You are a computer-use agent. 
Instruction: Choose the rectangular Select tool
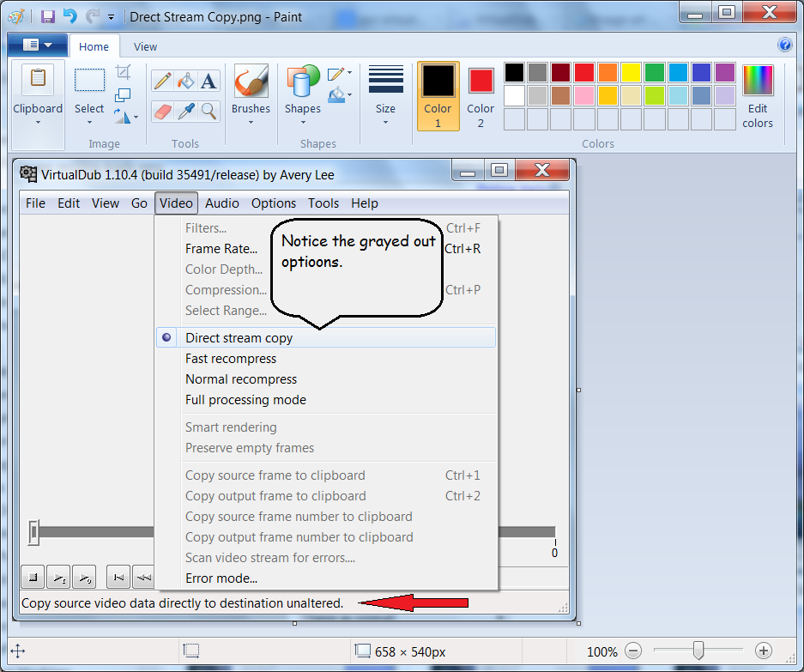(89, 80)
